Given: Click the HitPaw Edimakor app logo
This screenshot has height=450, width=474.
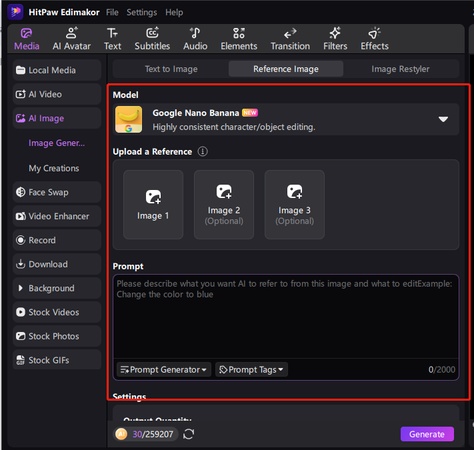Looking at the screenshot, I should (15, 12).
